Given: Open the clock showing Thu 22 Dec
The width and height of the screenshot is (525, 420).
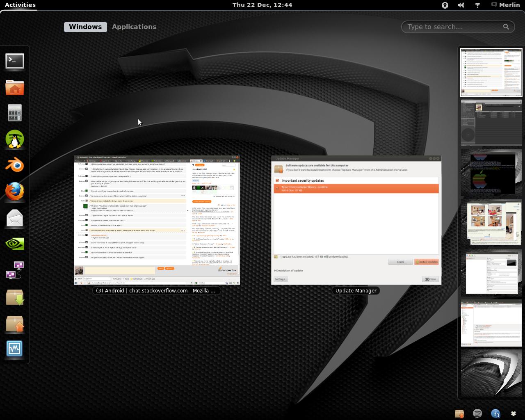Looking at the screenshot, I should [262, 5].
